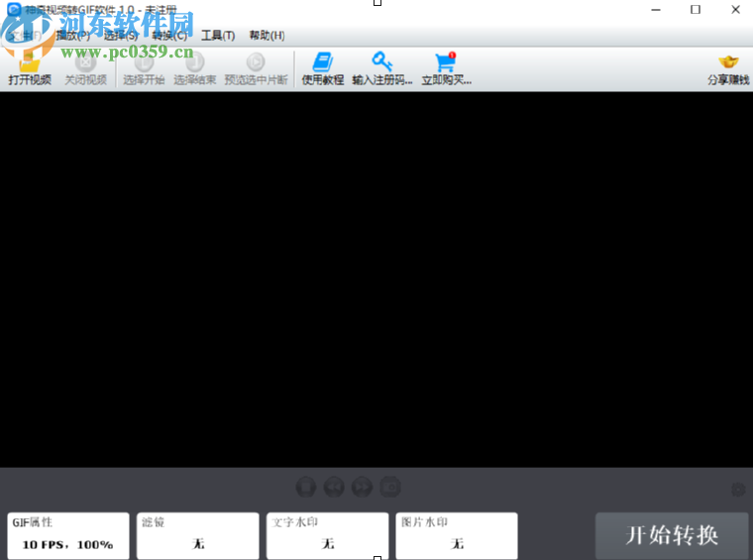
Task: Click the snapshot camera button
Action: (x=390, y=487)
